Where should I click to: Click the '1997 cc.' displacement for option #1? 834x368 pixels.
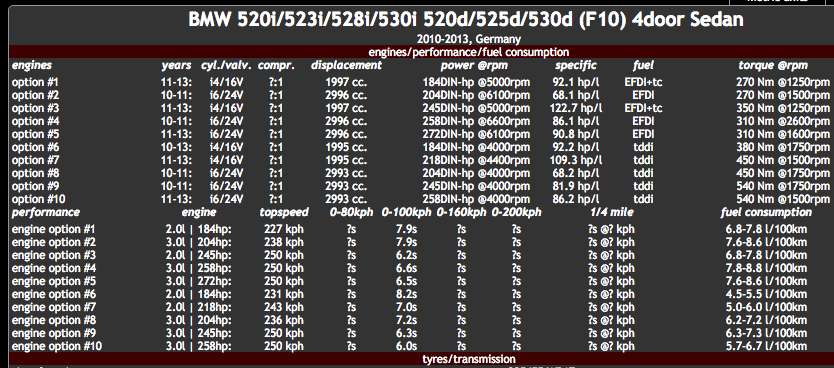pos(346,82)
